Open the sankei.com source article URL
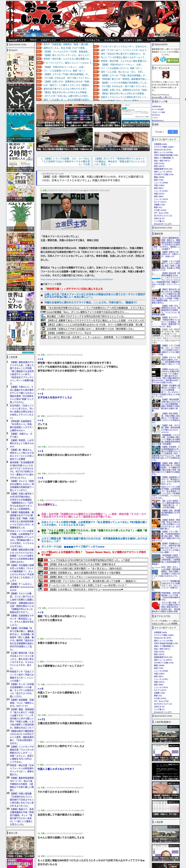 tap(77, 279)
